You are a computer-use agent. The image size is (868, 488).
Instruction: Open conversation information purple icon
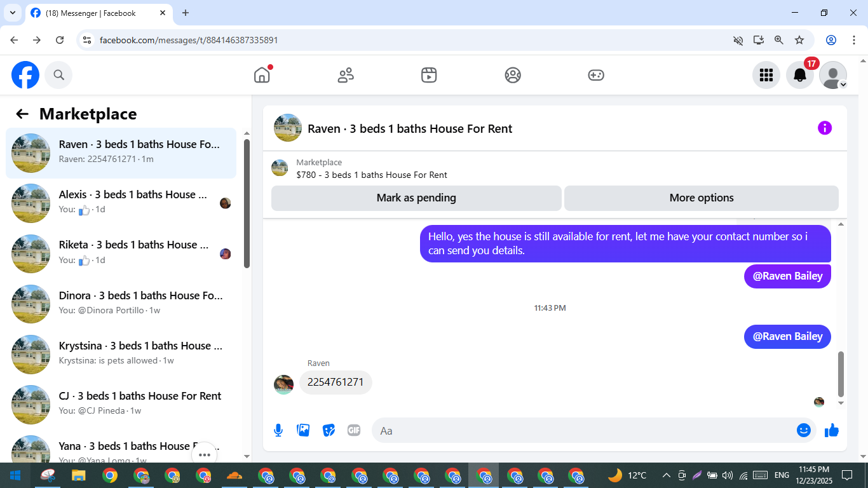click(824, 128)
